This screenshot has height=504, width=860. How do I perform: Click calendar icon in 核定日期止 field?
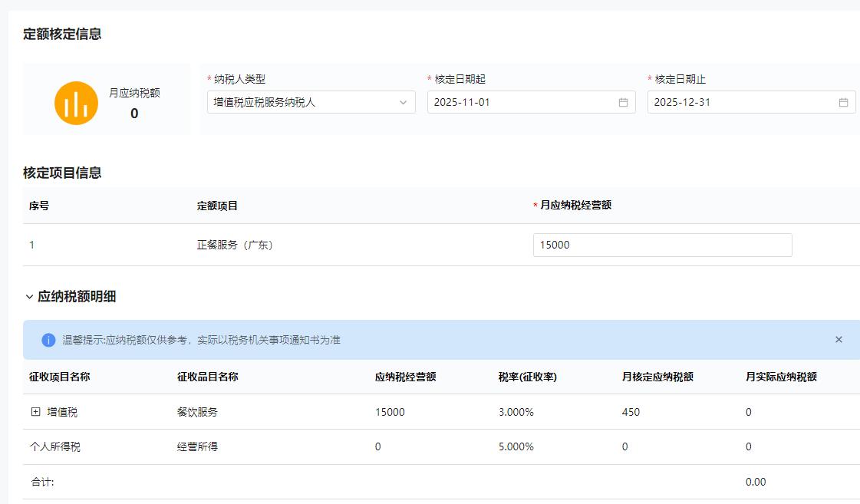[x=843, y=103]
